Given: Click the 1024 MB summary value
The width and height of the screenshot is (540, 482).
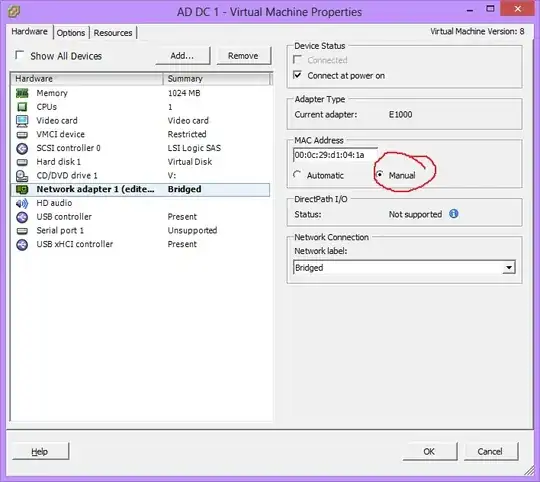Looking at the screenshot, I should [184, 93].
